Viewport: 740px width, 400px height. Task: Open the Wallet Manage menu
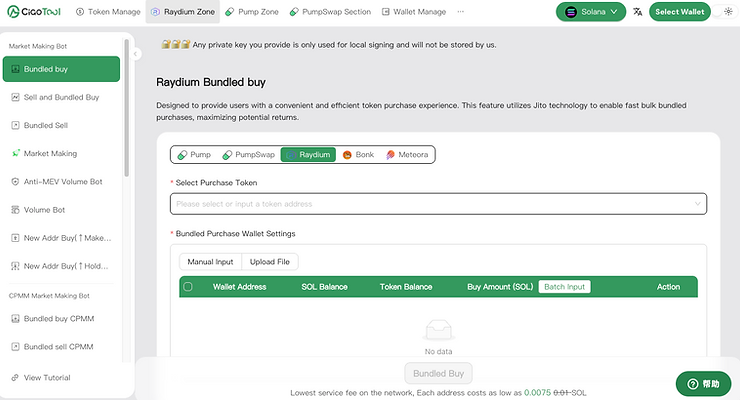(x=414, y=12)
